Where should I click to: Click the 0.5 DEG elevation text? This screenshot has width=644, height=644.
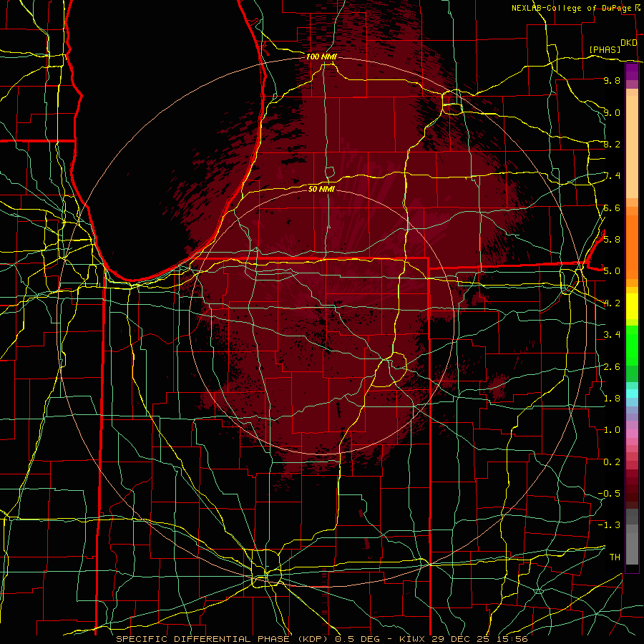pos(357,639)
